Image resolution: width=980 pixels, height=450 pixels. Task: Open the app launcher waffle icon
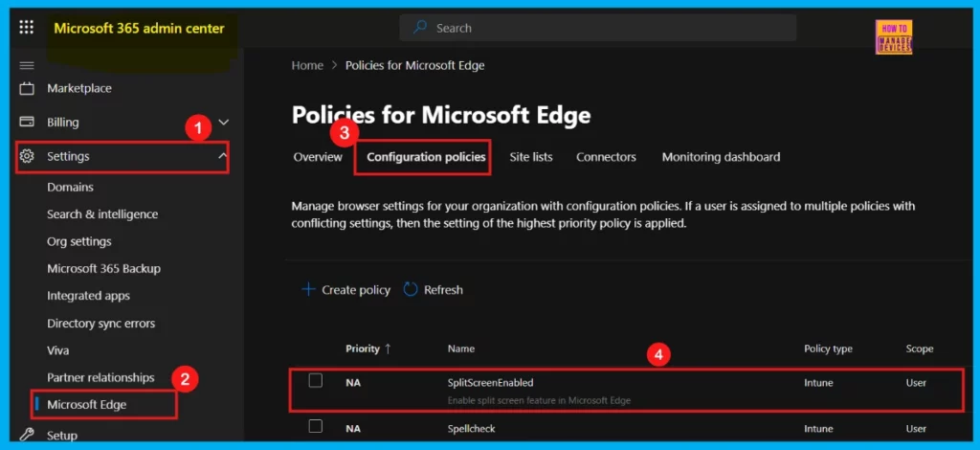[26, 28]
